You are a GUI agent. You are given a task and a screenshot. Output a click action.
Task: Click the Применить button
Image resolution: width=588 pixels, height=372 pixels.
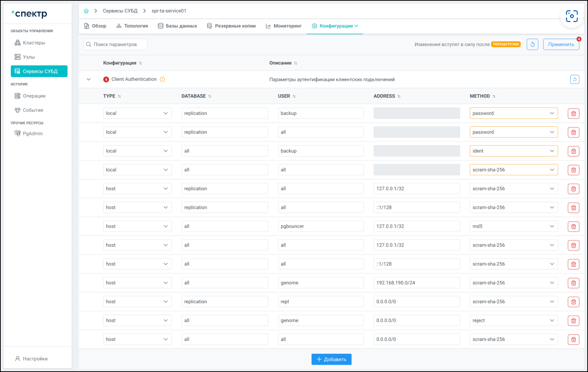(561, 44)
